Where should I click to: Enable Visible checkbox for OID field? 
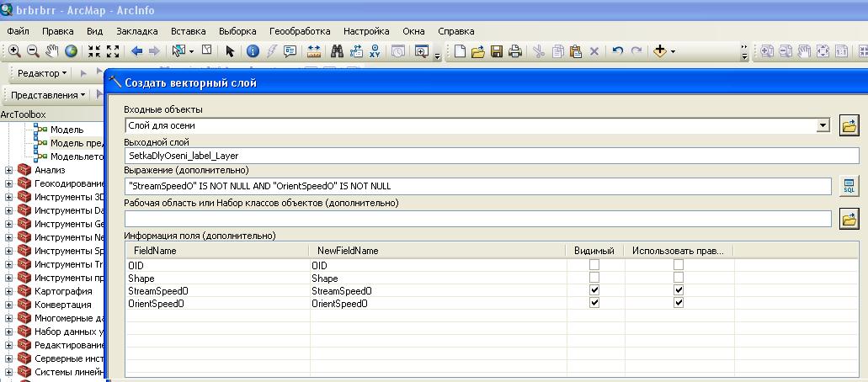pyautogui.click(x=594, y=265)
